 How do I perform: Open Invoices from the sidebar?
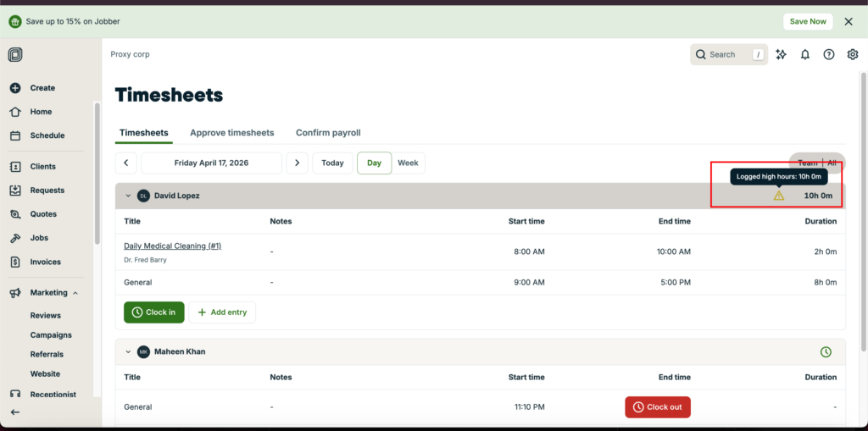click(46, 262)
